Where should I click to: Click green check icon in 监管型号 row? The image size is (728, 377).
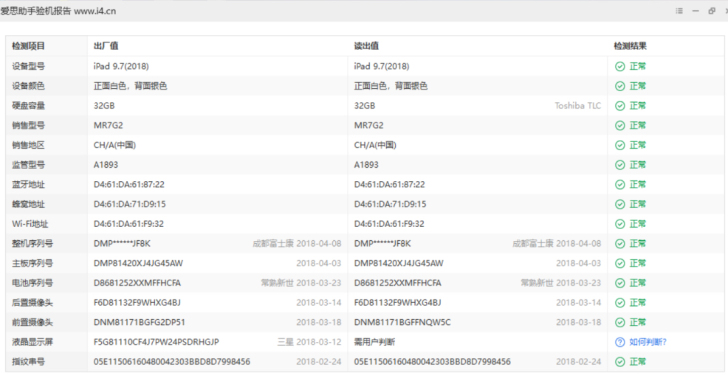tap(620, 165)
